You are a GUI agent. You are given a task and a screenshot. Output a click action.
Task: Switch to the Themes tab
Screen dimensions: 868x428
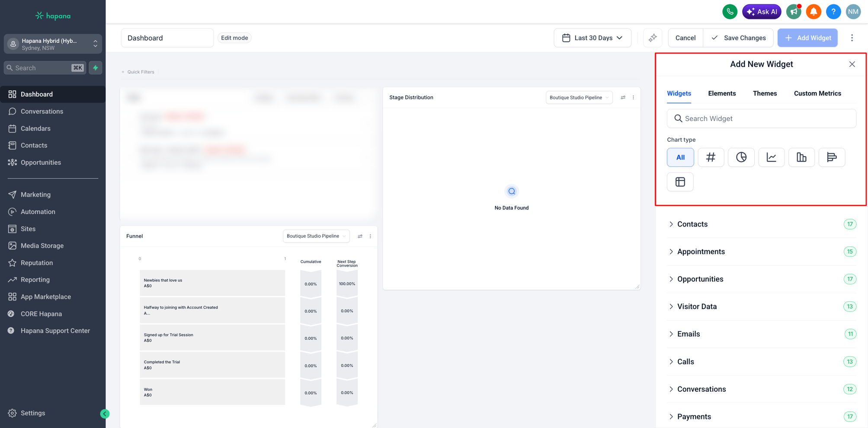(765, 93)
